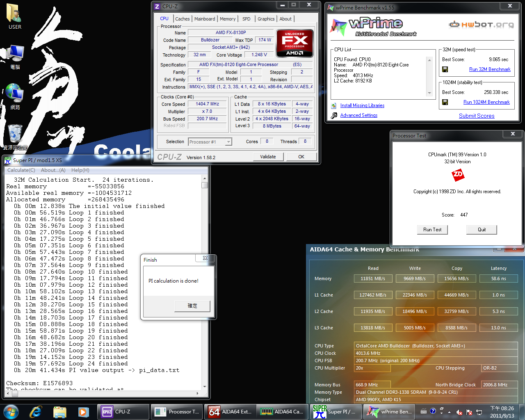The width and height of the screenshot is (525, 420).
Task: Click Quit in Processor Test
Action: 482,230
